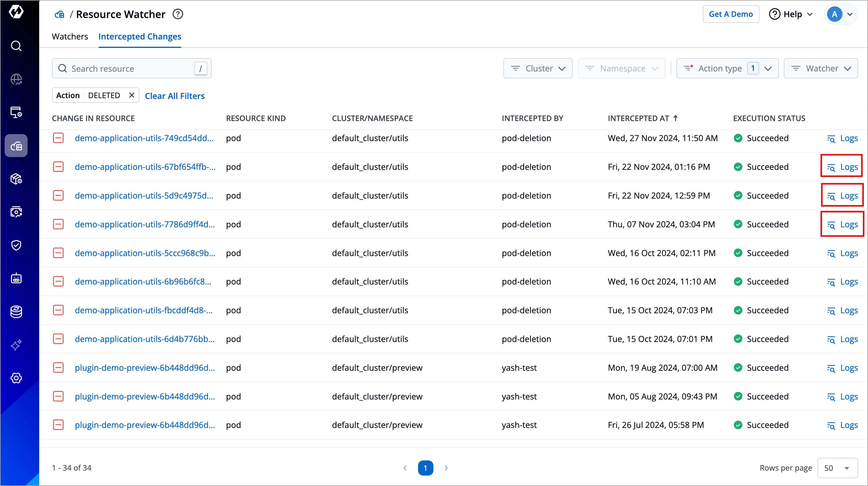Click the sparkle AI icon in sidebar

pos(16,345)
